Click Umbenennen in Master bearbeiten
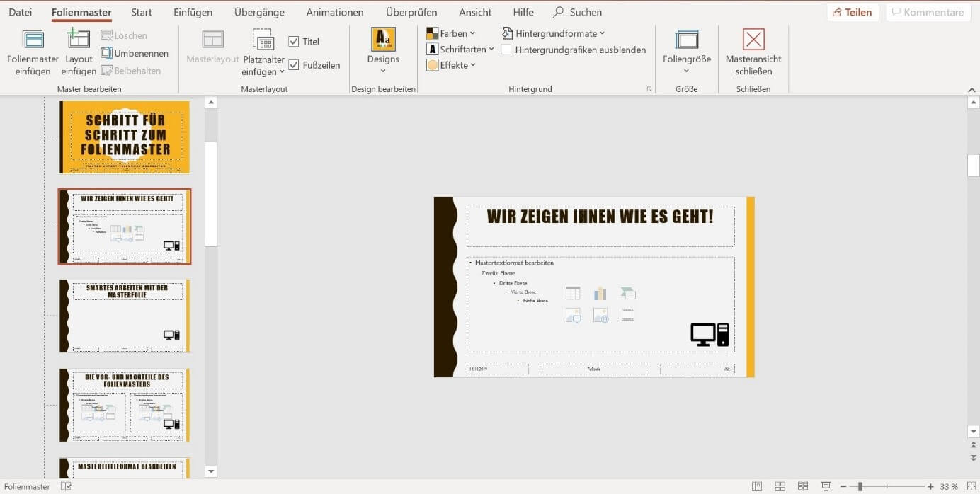The height and width of the screenshot is (494, 980). click(135, 53)
